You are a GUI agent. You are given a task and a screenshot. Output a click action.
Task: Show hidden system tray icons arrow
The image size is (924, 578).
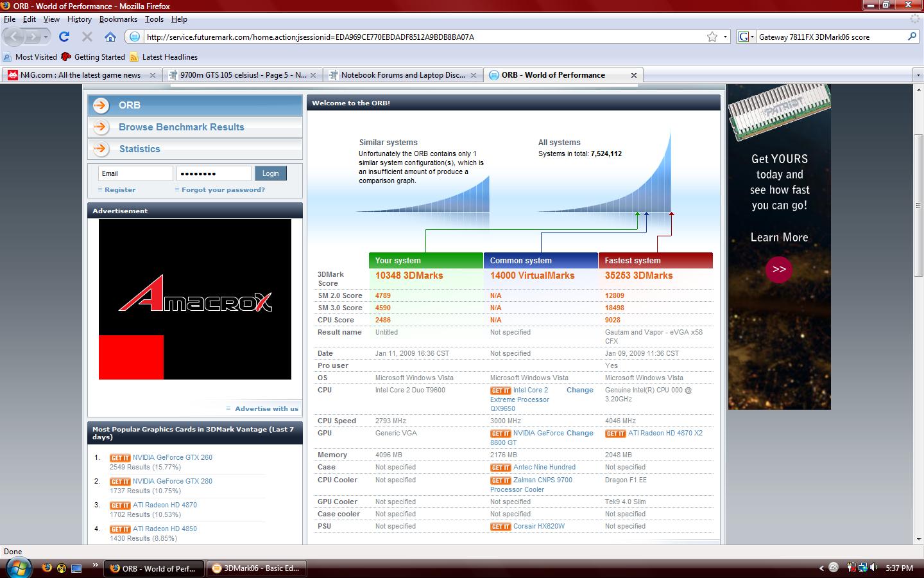821,568
